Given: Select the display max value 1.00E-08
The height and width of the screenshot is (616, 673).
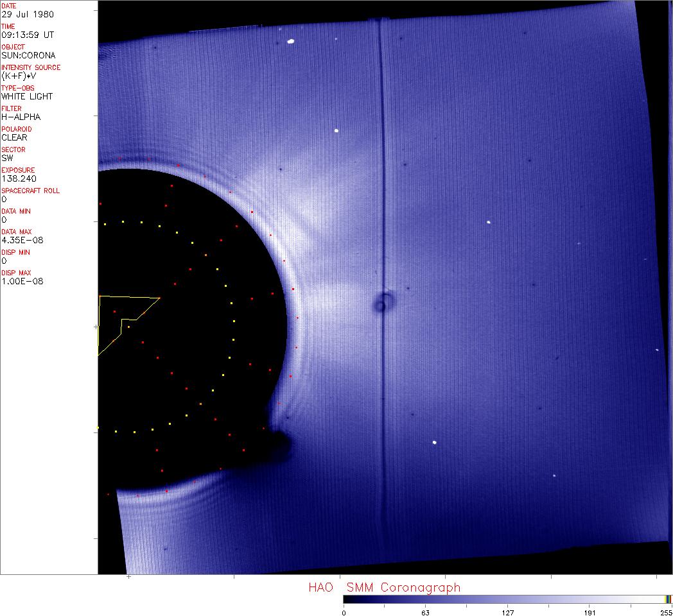Looking at the screenshot, I should click(22, 281).
